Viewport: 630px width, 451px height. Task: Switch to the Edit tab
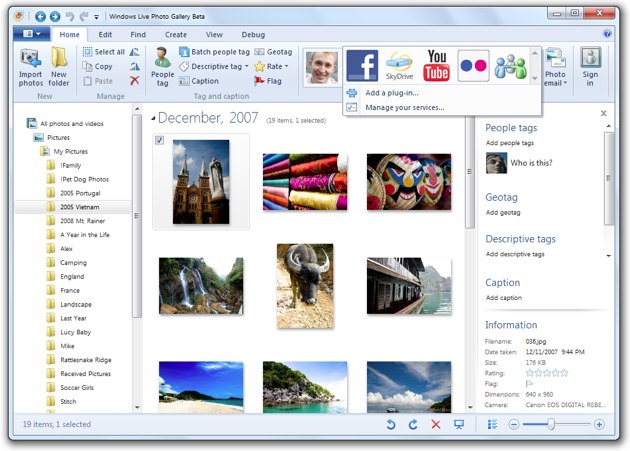pyautogui.click(x=105, y=34)
